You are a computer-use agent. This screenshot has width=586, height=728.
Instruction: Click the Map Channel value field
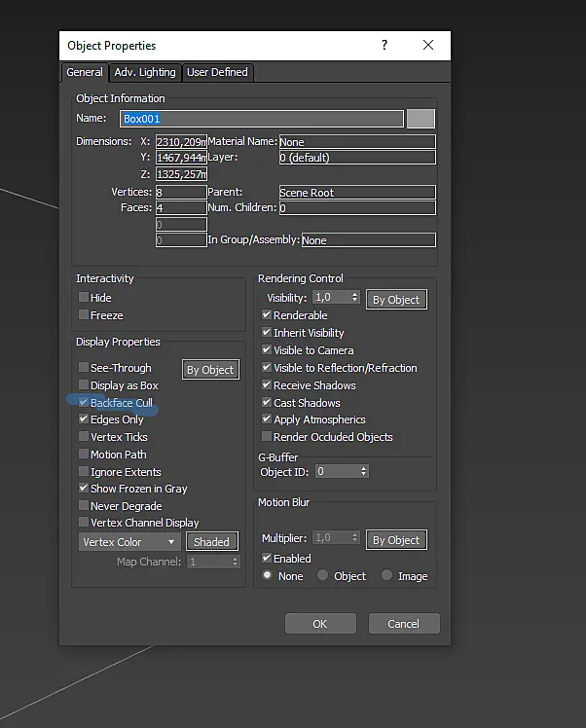click(209, 562)
